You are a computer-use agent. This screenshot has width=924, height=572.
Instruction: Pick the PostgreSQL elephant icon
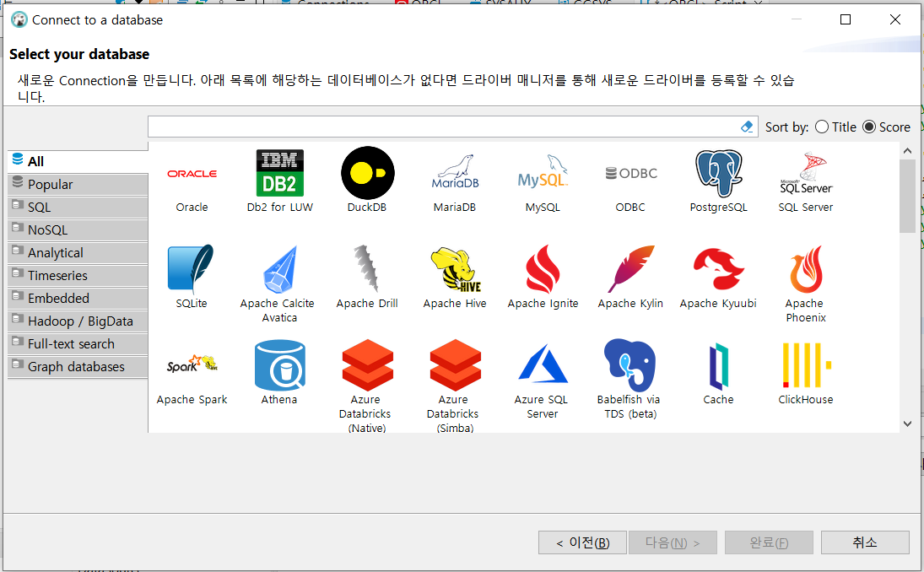click(718, 173)
